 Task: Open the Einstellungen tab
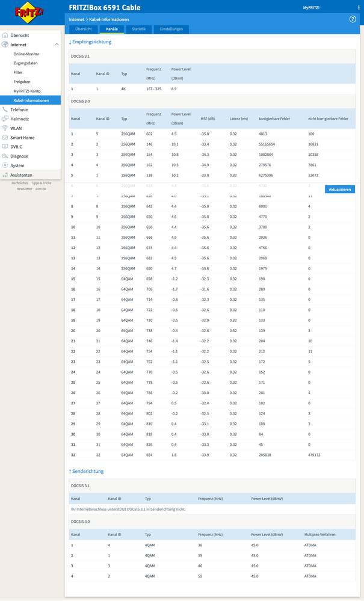pos(171,29)
